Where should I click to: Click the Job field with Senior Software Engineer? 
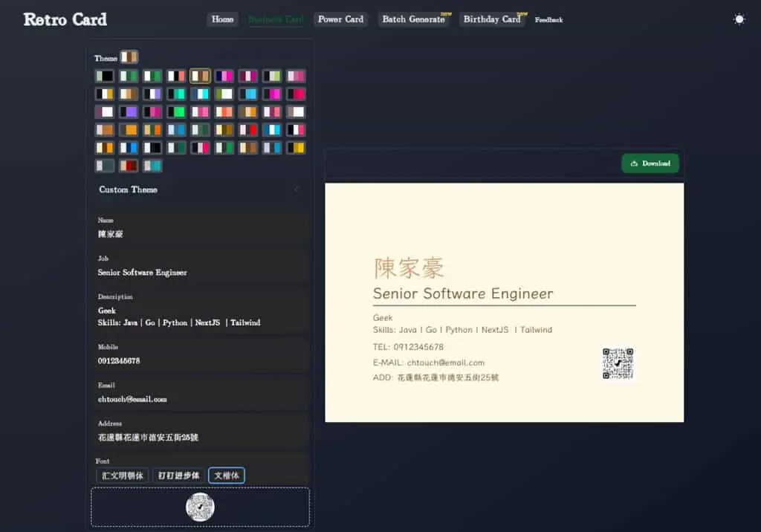click(199, 267)
